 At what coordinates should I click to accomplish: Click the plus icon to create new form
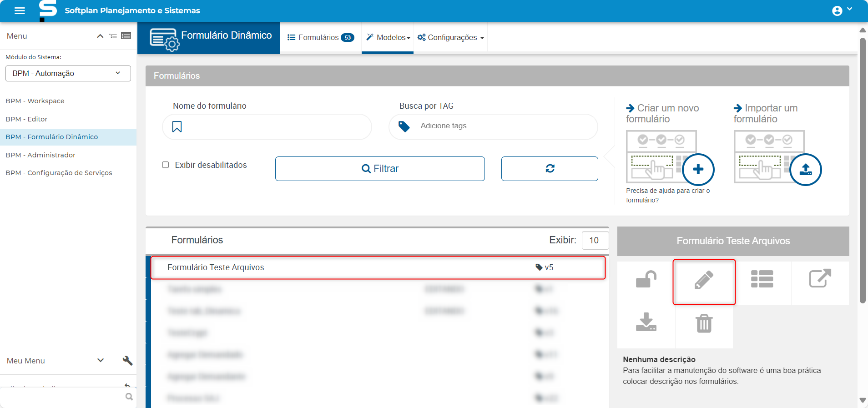[698, 170]
